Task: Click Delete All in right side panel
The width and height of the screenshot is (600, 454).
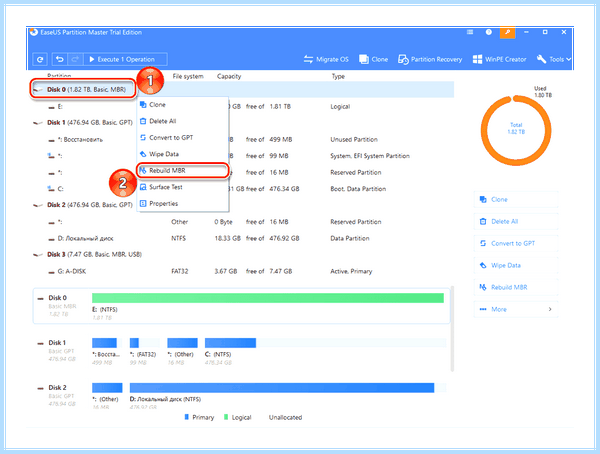Action: tap(516, 221)
